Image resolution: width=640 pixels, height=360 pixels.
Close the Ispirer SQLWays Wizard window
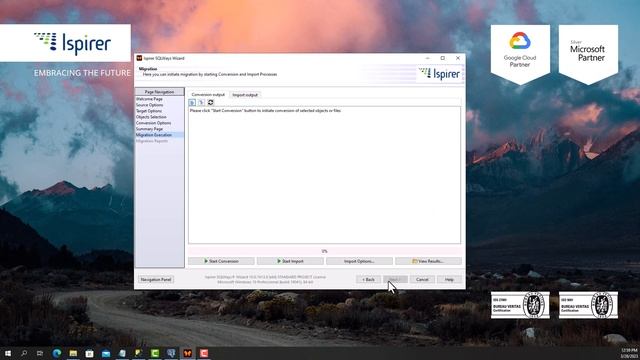[458, 58]
